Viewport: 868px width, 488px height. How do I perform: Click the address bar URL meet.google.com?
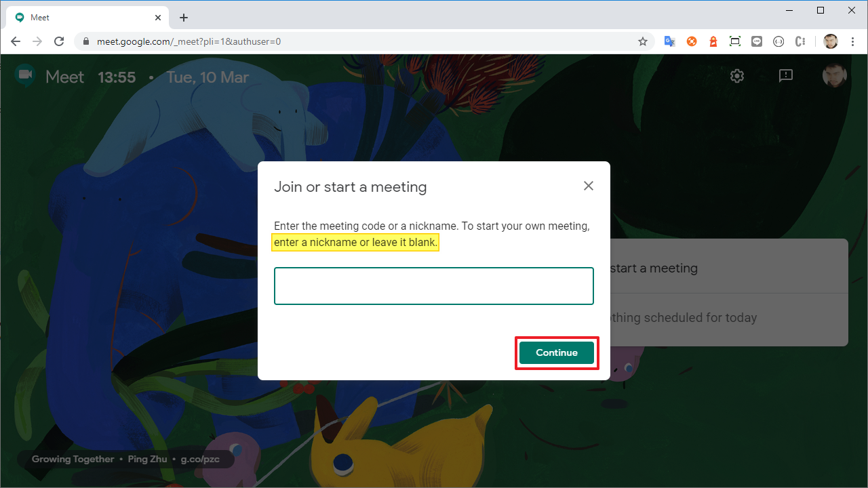[x=189, y=41]
